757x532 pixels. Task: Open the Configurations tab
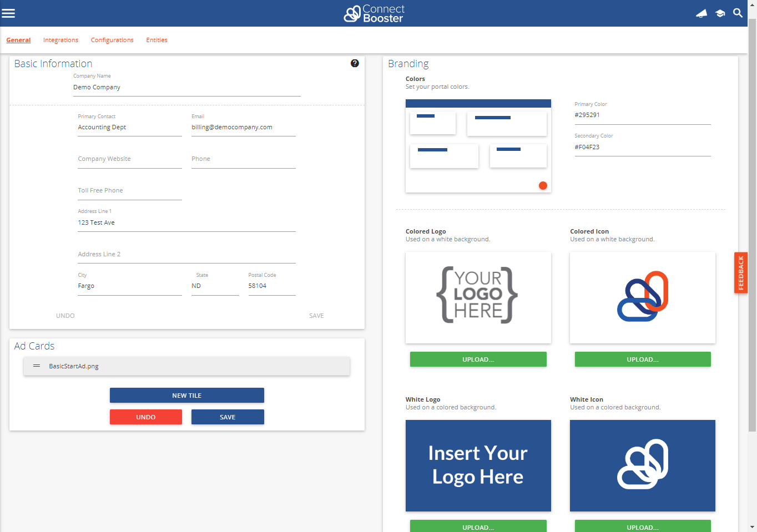point(112,40)
